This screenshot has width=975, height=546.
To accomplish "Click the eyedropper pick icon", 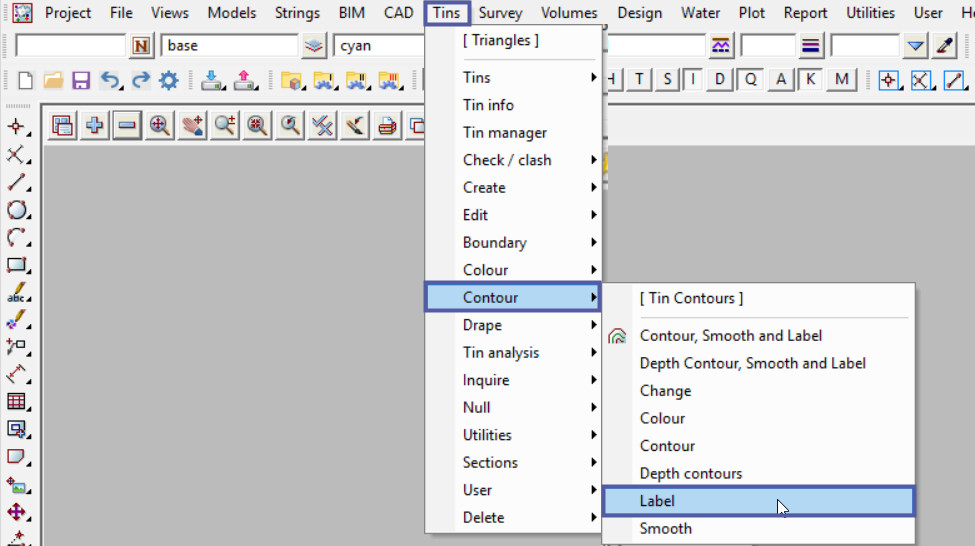I will [944, 46].
